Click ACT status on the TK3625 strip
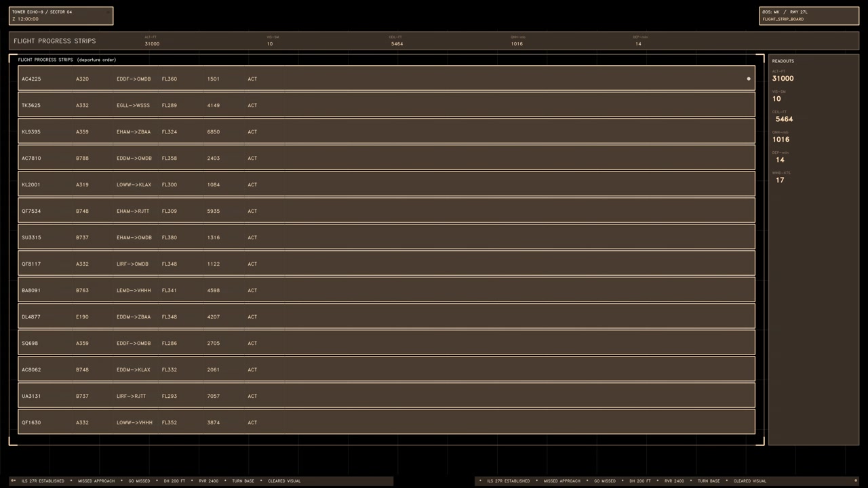 tap(252, 106)
